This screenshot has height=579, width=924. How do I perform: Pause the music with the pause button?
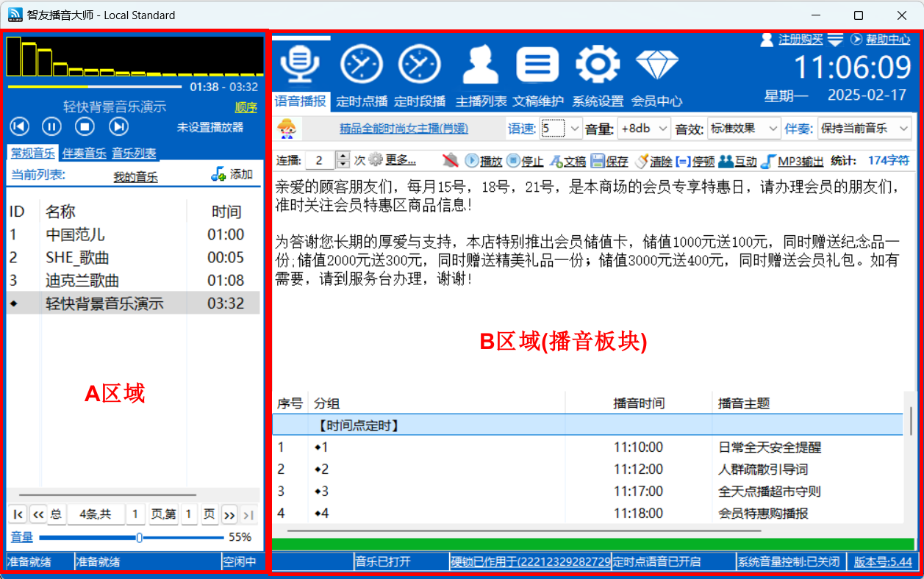51,126
